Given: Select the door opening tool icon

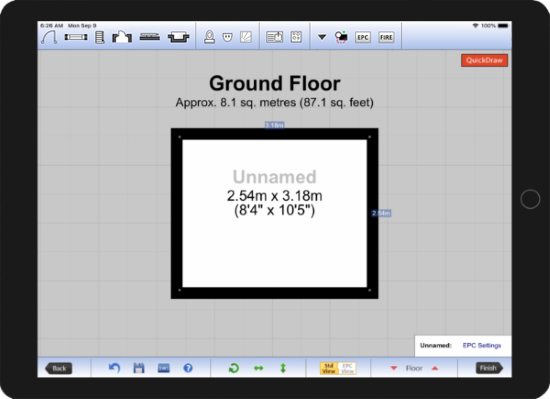Looking at the screenshot, I should tap(122, 37).
